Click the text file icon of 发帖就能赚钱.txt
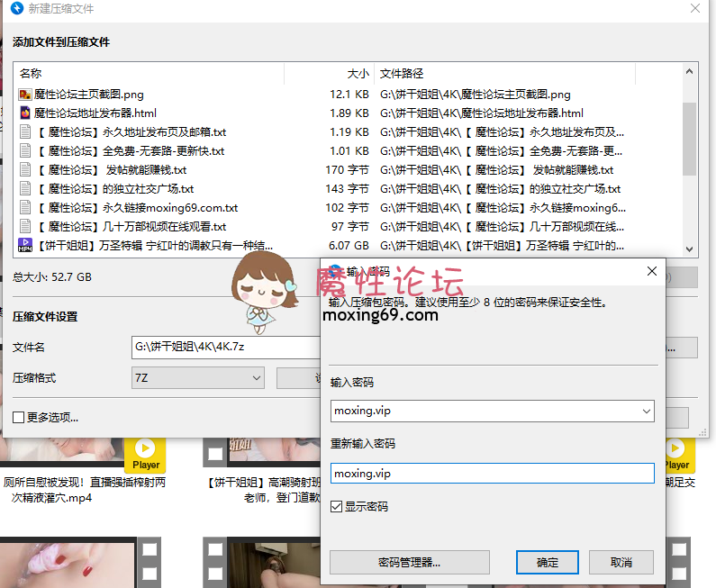 (x=25, y=170)
